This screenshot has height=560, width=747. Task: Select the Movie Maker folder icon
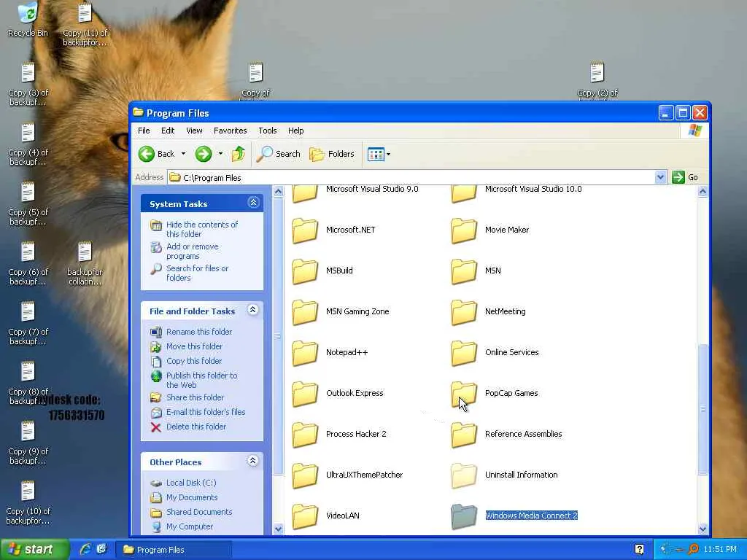point(463,230)
